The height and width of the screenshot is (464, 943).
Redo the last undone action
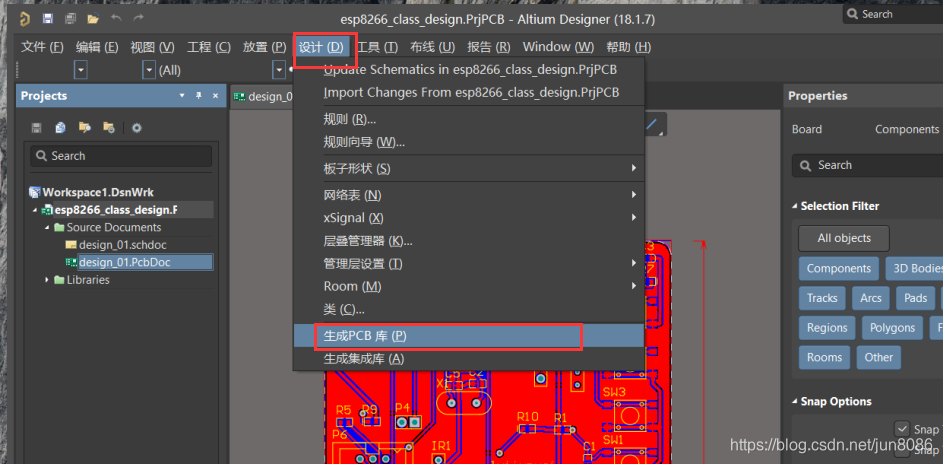(138, 19)
